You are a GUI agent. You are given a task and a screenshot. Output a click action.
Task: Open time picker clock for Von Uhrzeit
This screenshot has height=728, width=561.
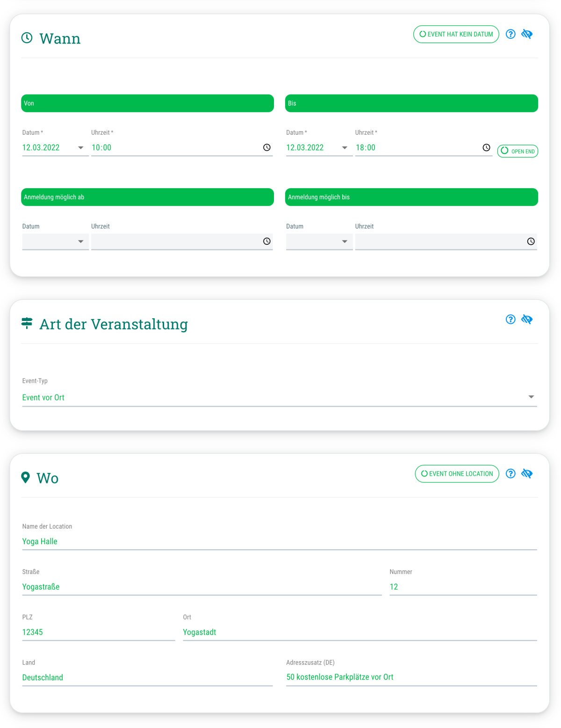pyautogui.click(x=267, y=147)
